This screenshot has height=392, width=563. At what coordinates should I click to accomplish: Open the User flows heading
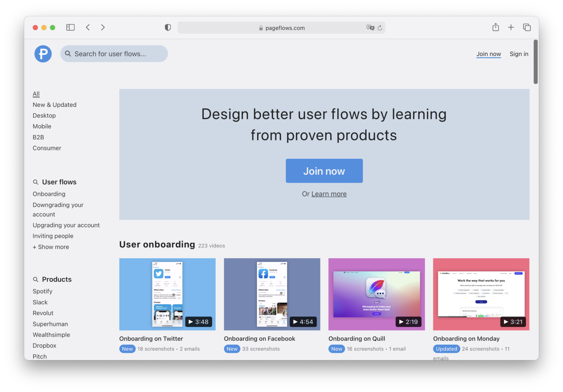point(59,182)
